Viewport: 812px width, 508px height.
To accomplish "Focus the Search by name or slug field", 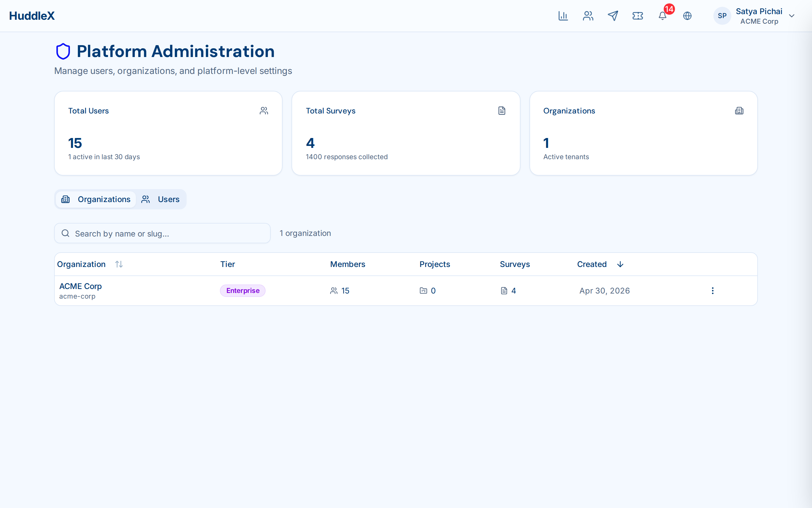I will coord(162,233).
